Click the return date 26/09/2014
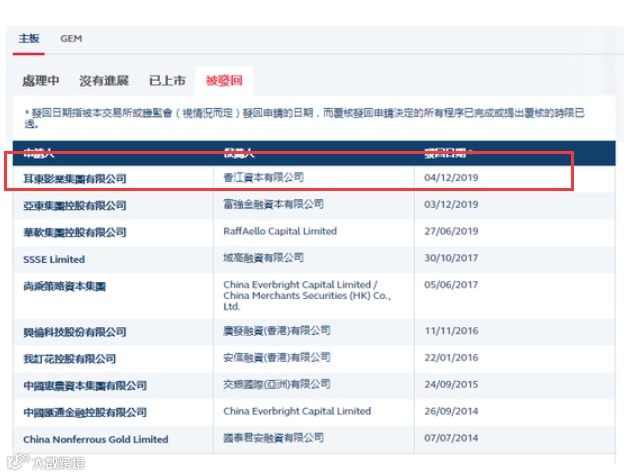 [x=451, y=411]
